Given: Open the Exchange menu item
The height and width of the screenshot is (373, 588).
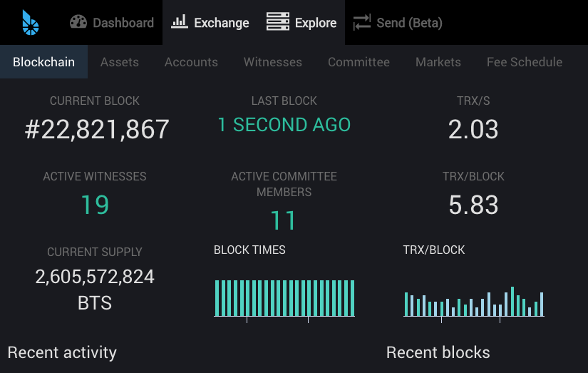Looking at the screenshot, I should click(210, 23).
